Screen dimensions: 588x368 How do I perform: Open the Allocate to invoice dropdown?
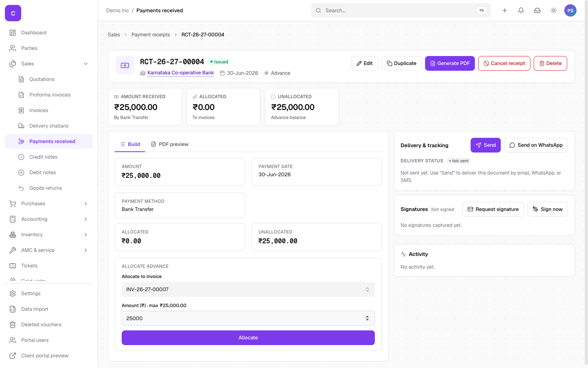coord(248,289)
